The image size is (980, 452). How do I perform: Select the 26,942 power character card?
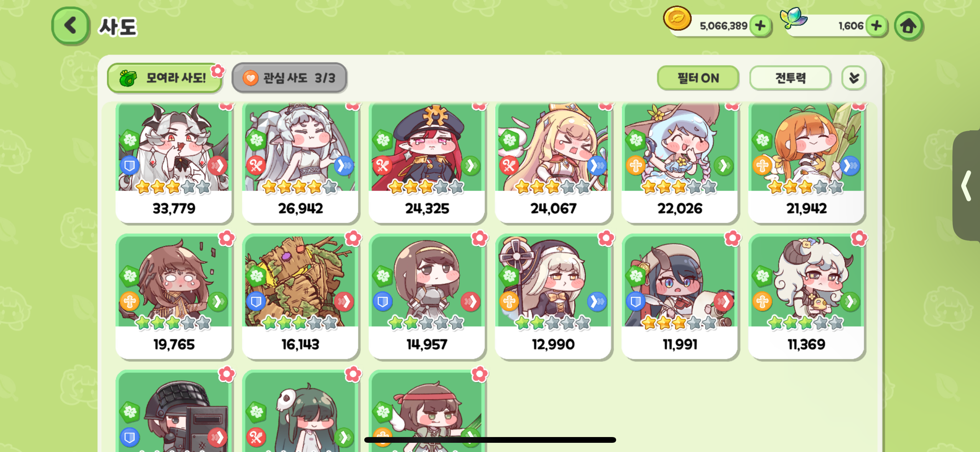point(300,162)
